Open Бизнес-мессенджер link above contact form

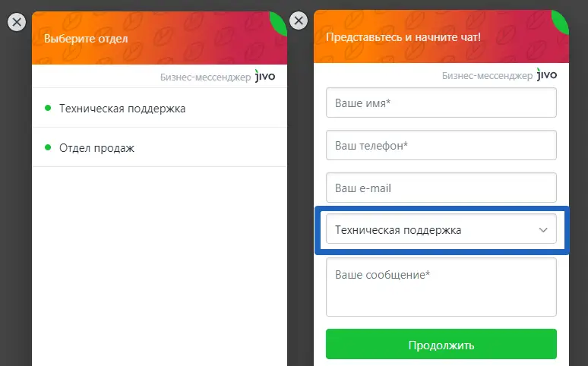487,76
